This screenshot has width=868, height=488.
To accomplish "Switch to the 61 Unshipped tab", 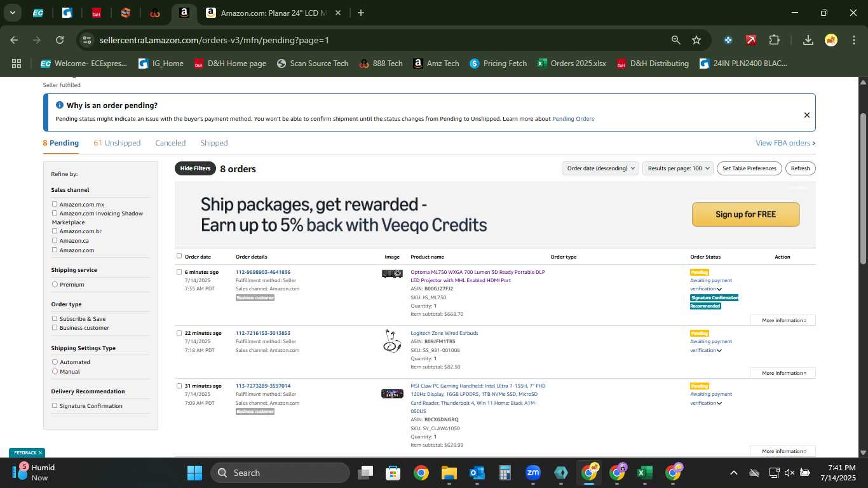I will 117,143.
